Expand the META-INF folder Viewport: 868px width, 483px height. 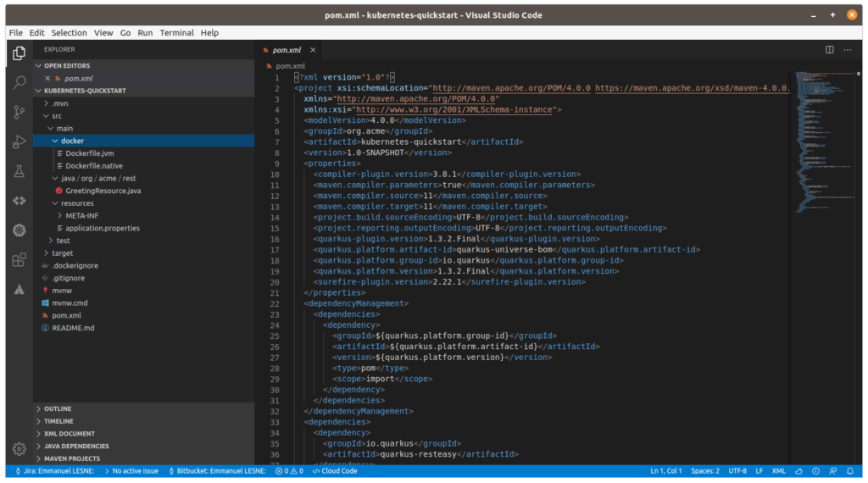(144, 216)
